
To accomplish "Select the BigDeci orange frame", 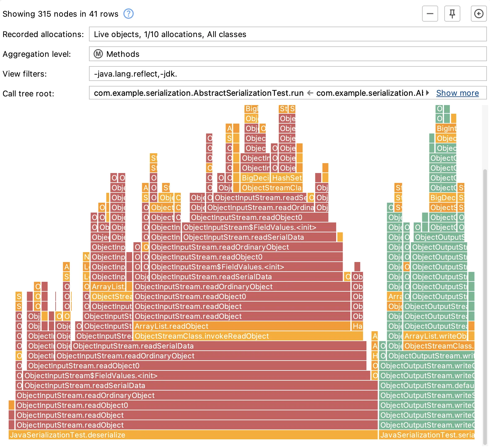I will [255, 178].
